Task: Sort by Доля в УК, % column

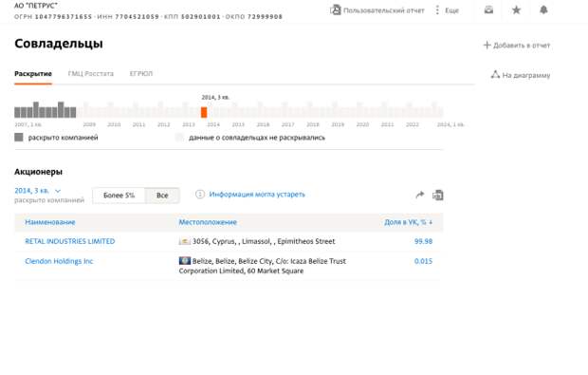Action: 408,222
